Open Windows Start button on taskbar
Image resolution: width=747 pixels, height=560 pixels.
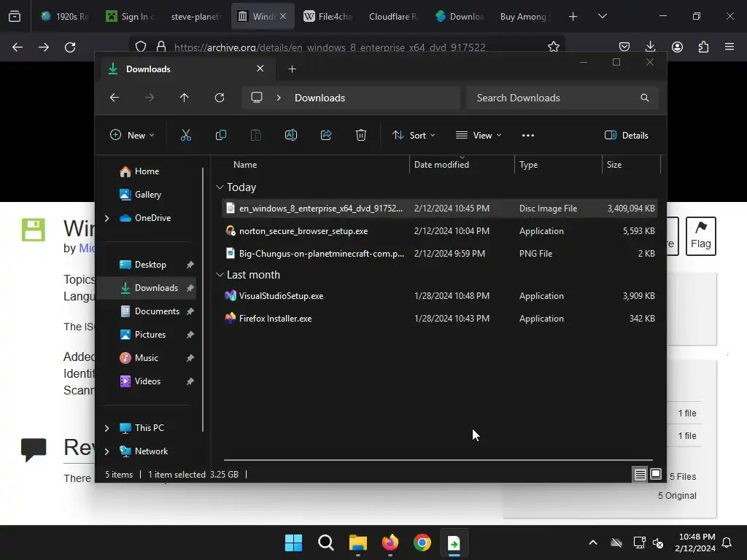[x=293, y=542]
